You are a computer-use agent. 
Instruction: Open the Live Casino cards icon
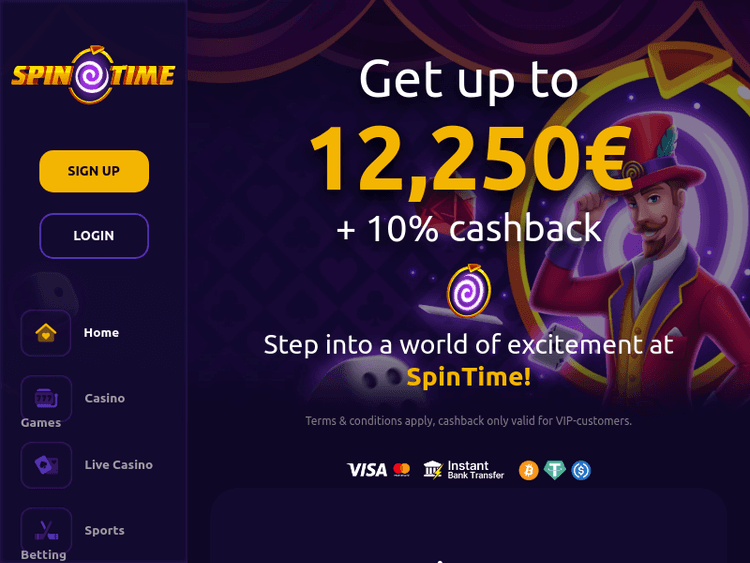pyautogui.click(x=46, y=465)
